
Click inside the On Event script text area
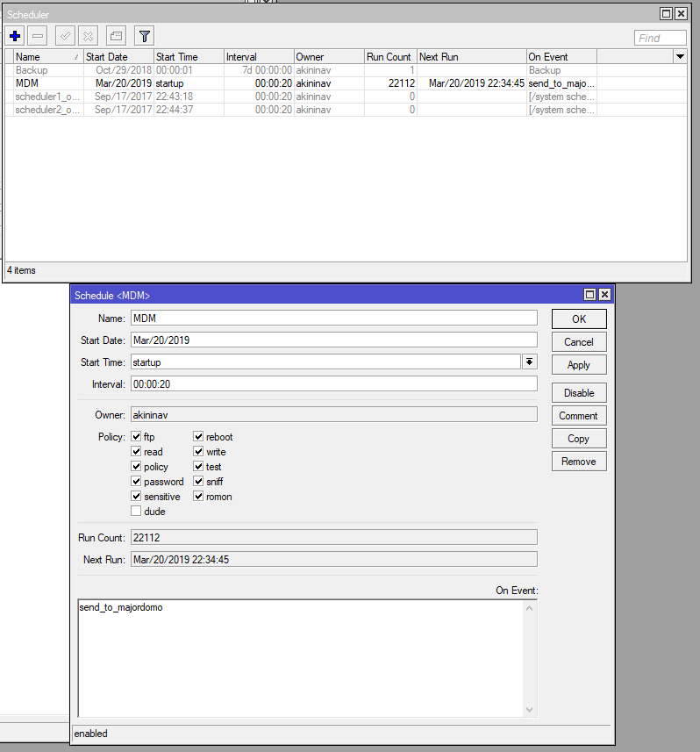click(301, 658)
